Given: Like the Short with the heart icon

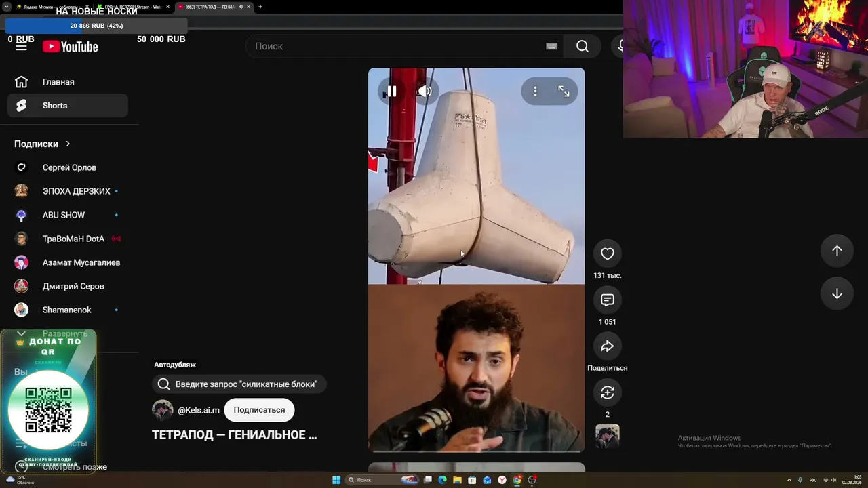Looking at the screenshot, I should tap(608, 253).
